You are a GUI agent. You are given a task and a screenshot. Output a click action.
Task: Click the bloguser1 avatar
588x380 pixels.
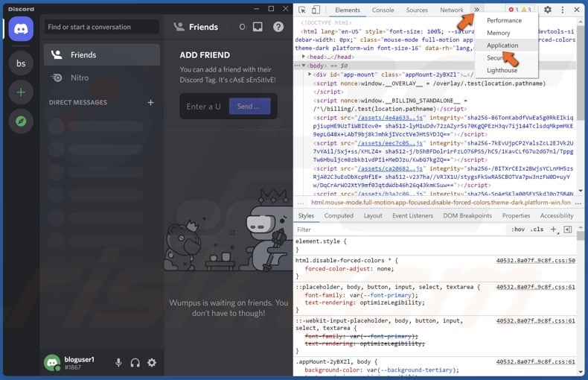tap(52, 362)
